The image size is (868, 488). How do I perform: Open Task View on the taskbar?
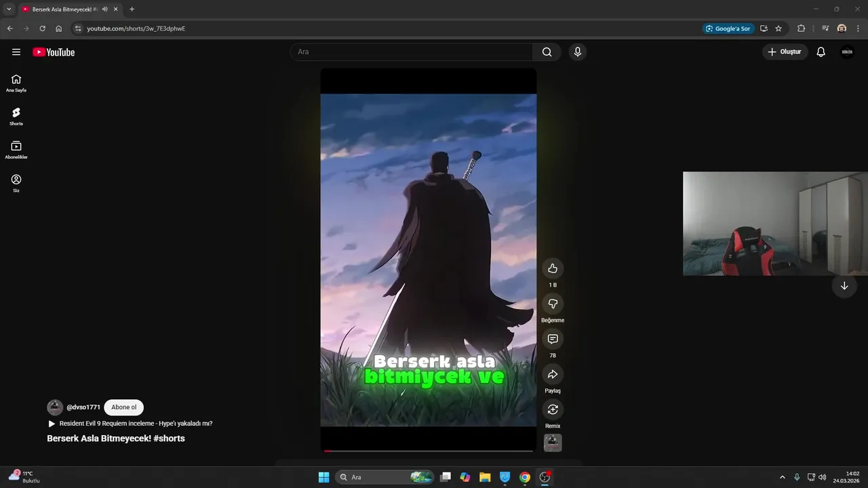(x=446, y=477)
